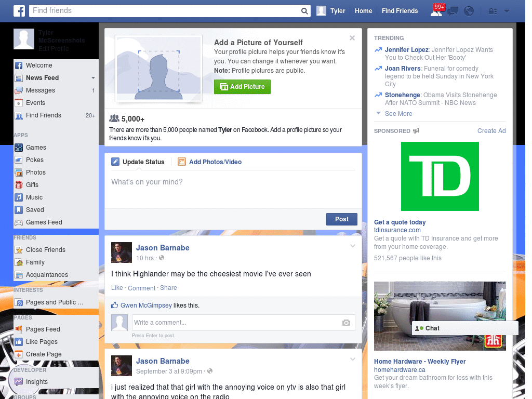Open Like Pages in sidebar
Viewport: 532px width, 399px height.
56,342
